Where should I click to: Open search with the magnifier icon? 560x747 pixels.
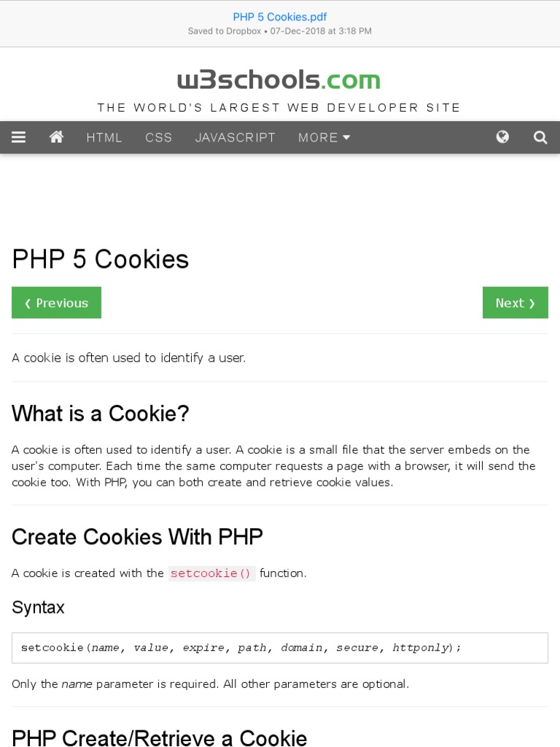pyautogui.click(x=540, y=137)
